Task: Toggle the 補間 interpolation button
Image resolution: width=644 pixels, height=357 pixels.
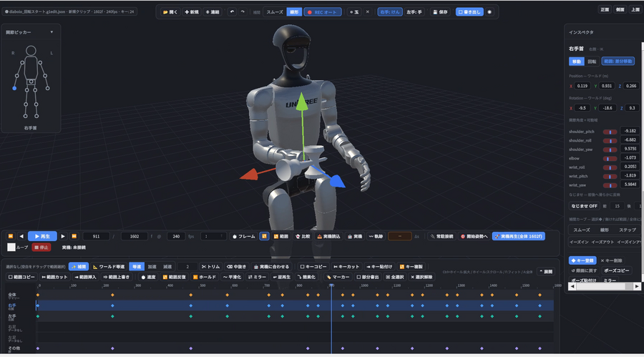Action: tap(79, 267)
